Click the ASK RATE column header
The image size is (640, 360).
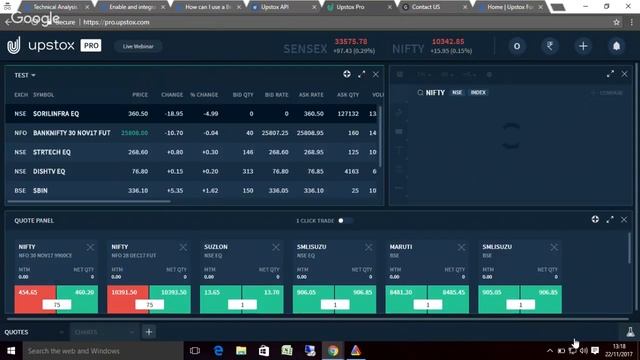[311, 95]
